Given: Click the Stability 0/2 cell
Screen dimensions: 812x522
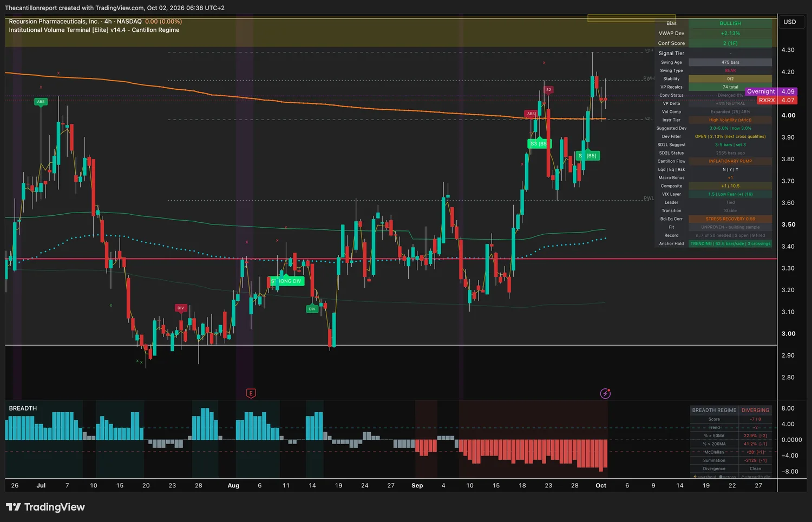Looking at the screenshot, I should [730, 79].
